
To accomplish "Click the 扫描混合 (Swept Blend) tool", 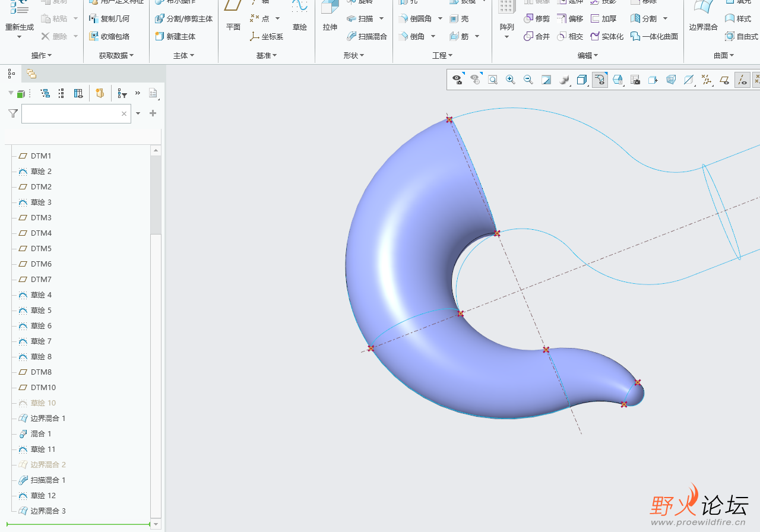I will pyautogui.click(x=367, y=36).
